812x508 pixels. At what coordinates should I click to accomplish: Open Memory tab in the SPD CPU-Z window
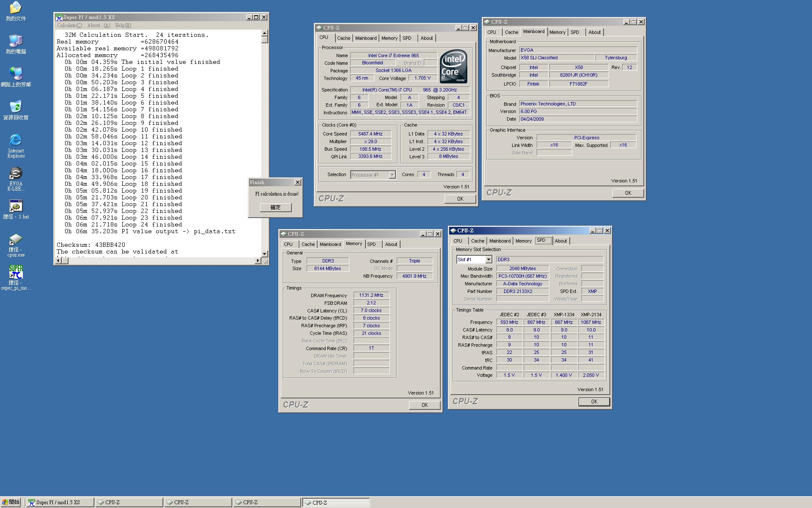tap(523, 241)
